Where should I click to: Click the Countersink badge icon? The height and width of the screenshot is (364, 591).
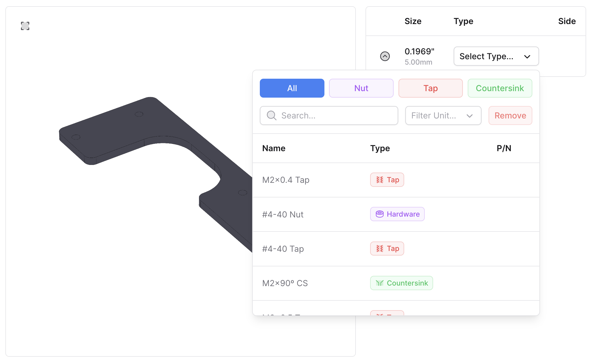point(380,283)
